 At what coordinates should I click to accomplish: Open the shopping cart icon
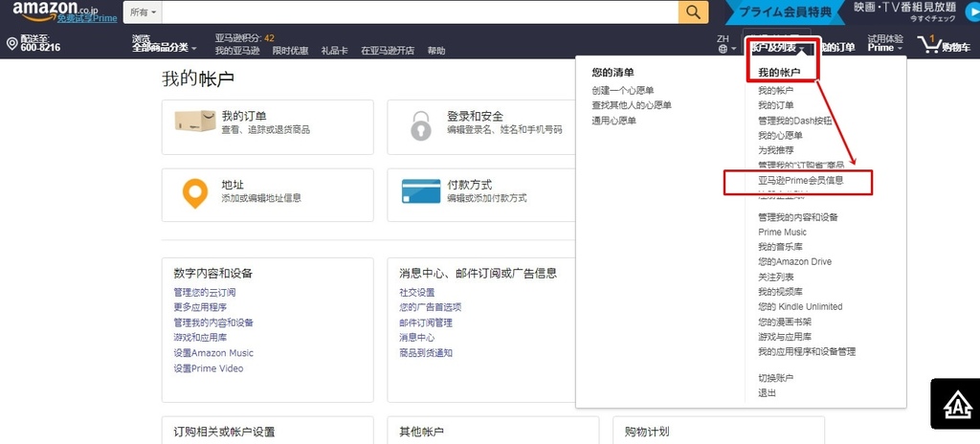pyautogui.click(x=928, y=43)
